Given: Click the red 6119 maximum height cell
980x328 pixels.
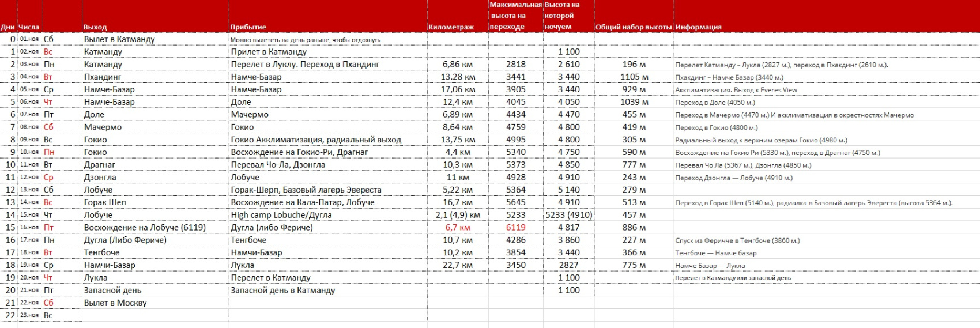Looking at the screenshot, I should (515, 227).
